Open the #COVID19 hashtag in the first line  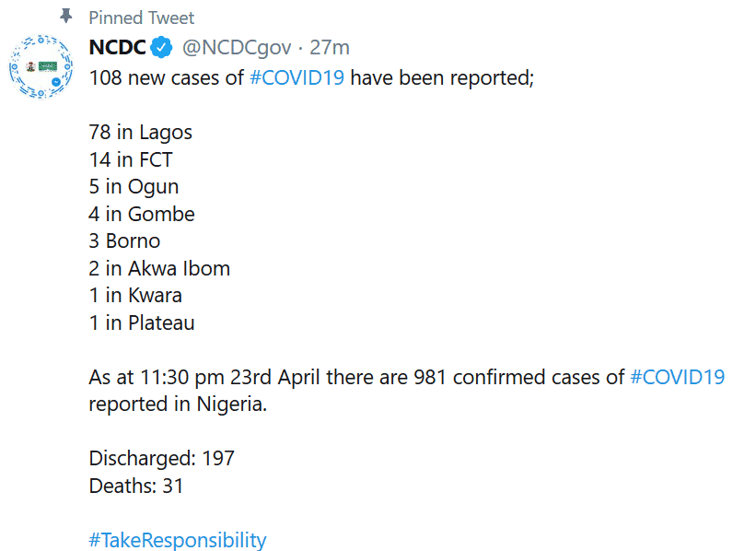pos(297,77)
